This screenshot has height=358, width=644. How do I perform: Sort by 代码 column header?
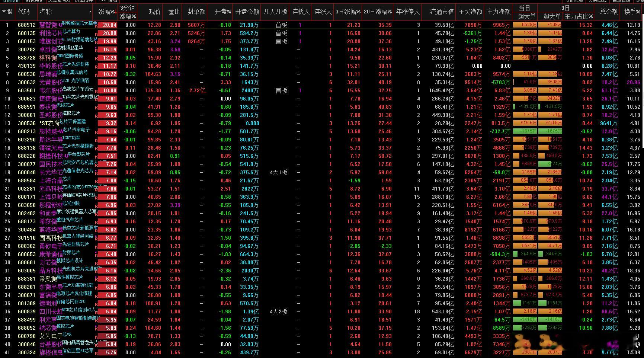(23, 12)
